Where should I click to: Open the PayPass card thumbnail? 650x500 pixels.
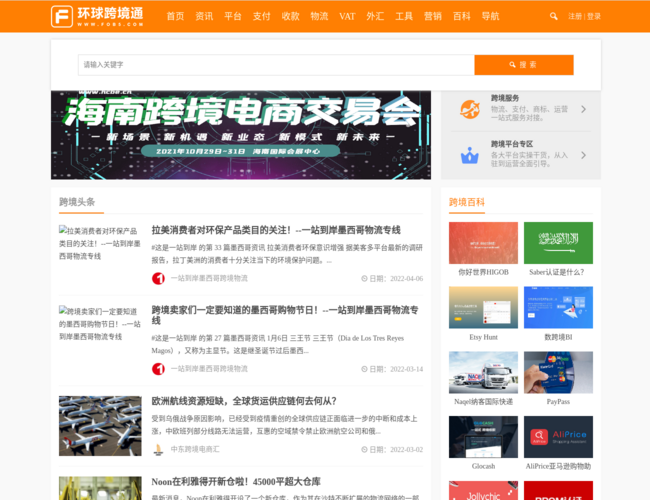tap(558, 372)
